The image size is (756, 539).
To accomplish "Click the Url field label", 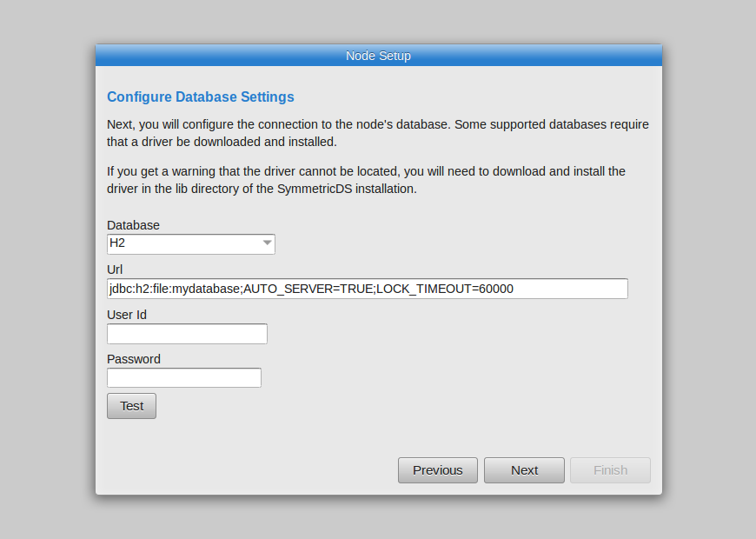I will (115, 269).
